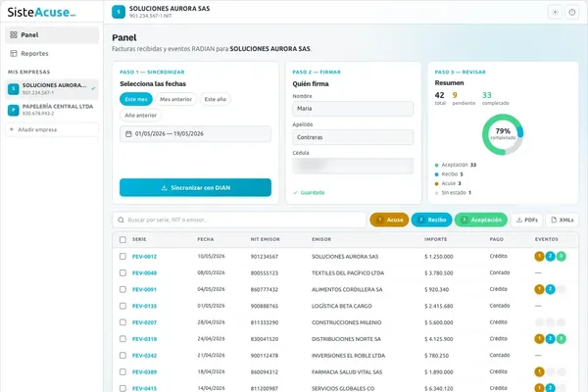Screen dimensions: 588x392
Task: Click the Aceptación legend color dot
Action: click(436, 165)
